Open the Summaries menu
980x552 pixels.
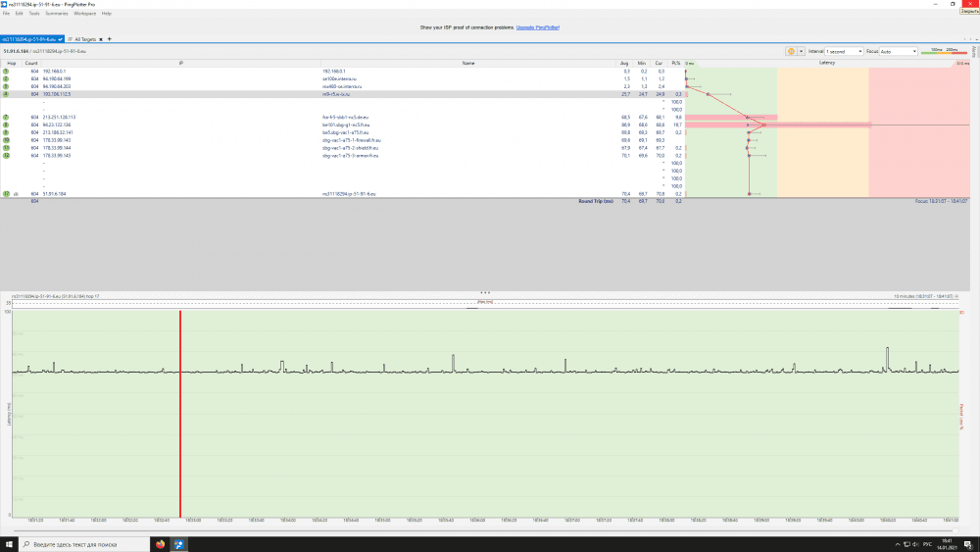(57, 14)
